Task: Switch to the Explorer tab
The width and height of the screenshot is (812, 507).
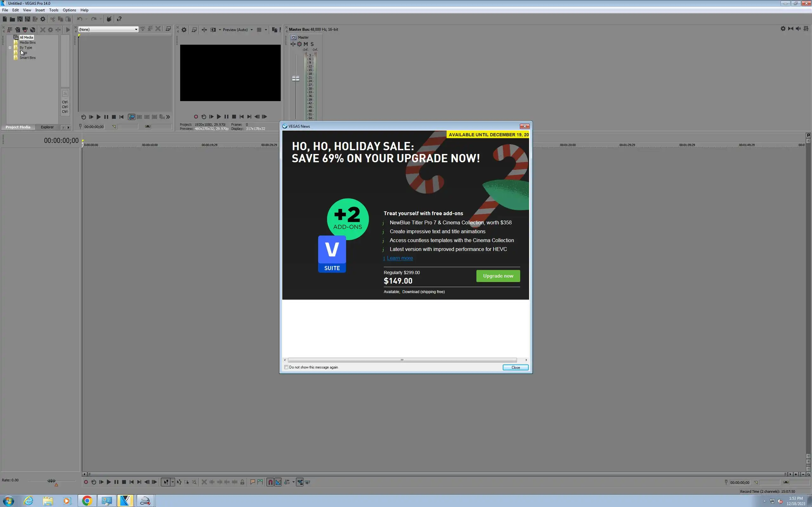Action: pos(47,127)
